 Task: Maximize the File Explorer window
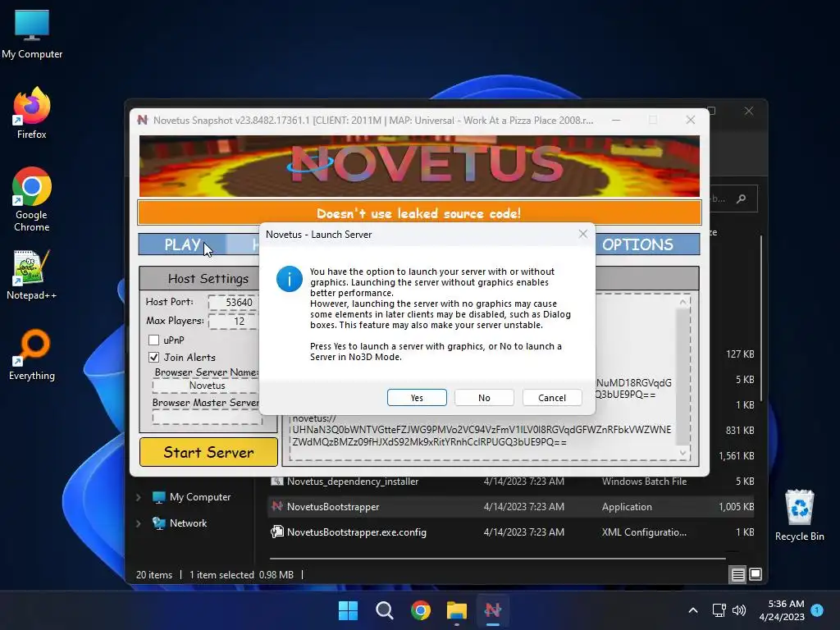712,111
